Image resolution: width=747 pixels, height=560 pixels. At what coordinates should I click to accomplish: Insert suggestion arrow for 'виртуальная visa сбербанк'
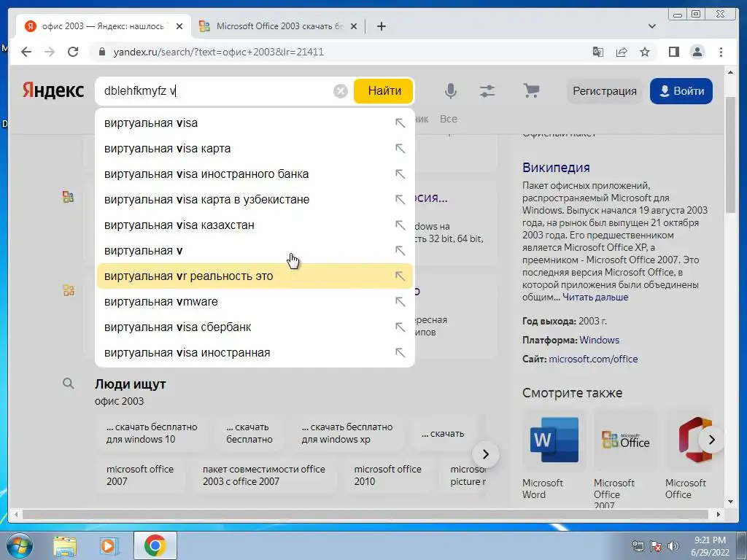tap(400, 327)
